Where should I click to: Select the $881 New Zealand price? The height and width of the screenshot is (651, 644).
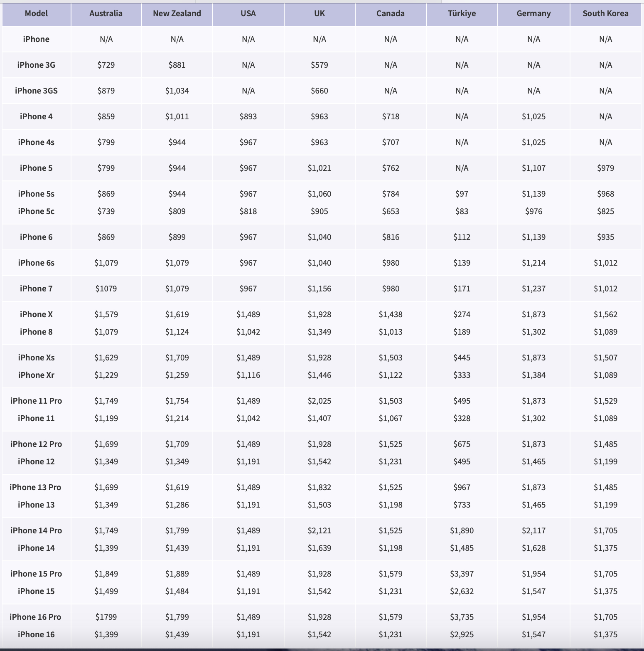177,65
